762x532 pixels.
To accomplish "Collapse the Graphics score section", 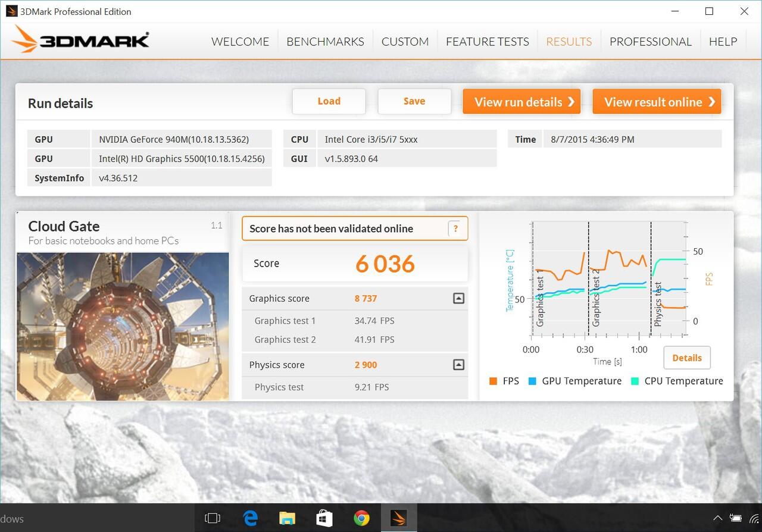I will (x=458, y=298).
